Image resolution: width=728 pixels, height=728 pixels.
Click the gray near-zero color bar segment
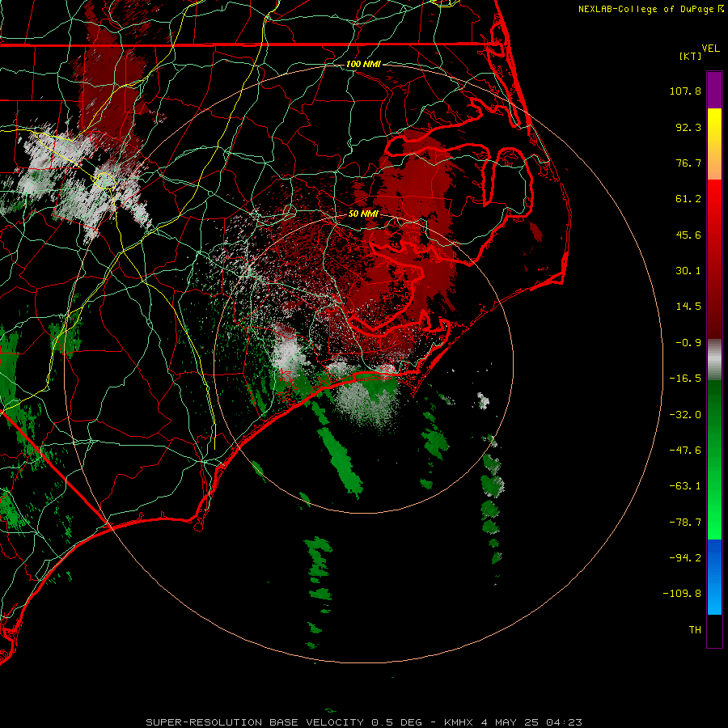point(714,360)
